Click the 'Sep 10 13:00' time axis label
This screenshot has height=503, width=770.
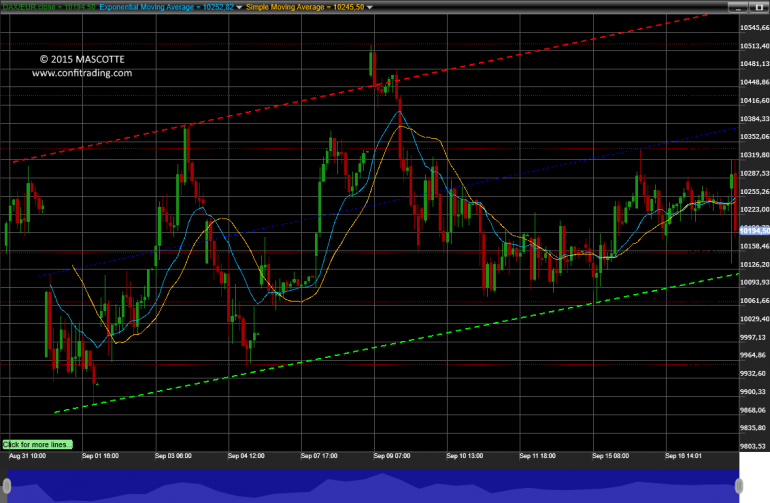click(x=465, y=456)
